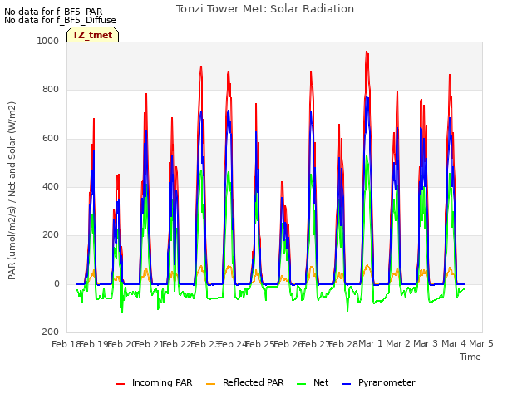Click the x-axis tick label Feb 23

[x=204, y=344]
